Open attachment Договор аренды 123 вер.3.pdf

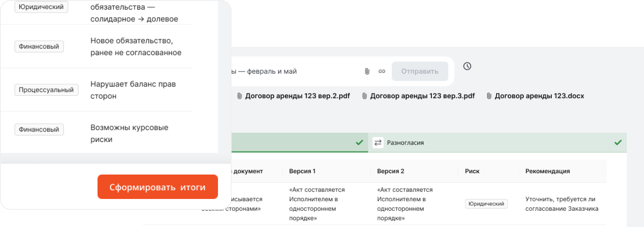pyautogui.click(x=422, y=96)
